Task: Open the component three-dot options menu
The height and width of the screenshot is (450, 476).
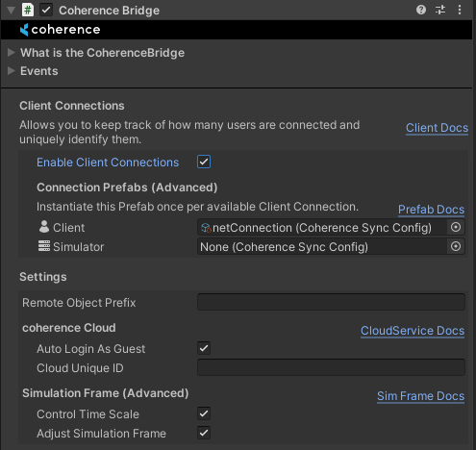Action: pos(460,10)
